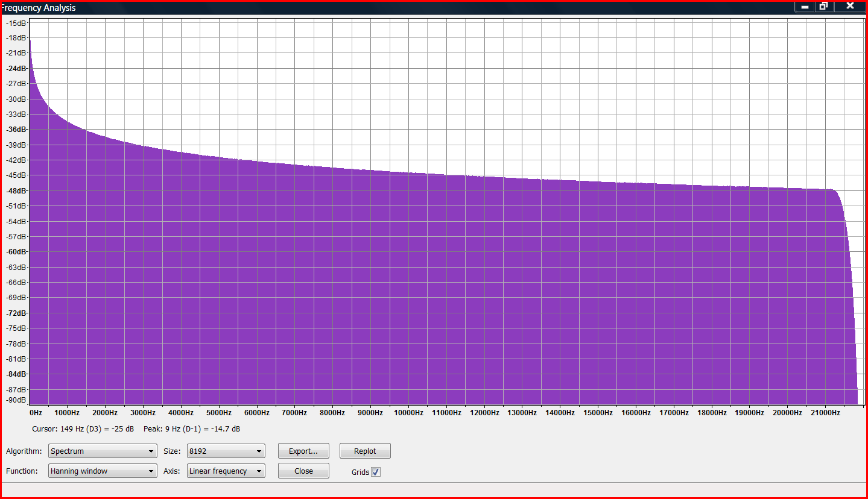Minimize the Frequency Analysis window
868x499 pixels.
(x=805, y=7)
